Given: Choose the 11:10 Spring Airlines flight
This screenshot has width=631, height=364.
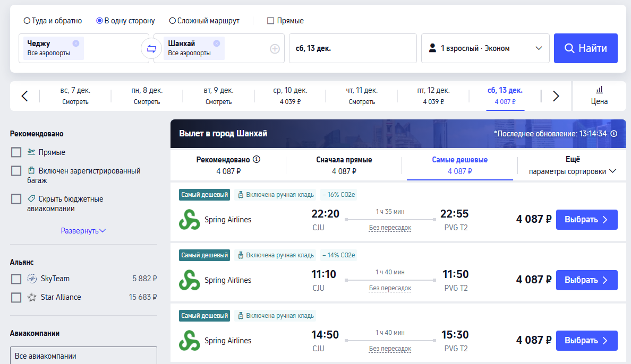Looking at the screenshot, I should click(587, 280).
